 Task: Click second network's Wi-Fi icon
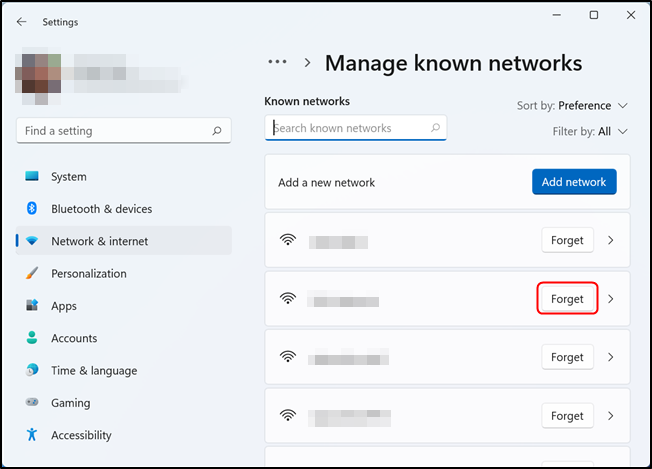288,298
